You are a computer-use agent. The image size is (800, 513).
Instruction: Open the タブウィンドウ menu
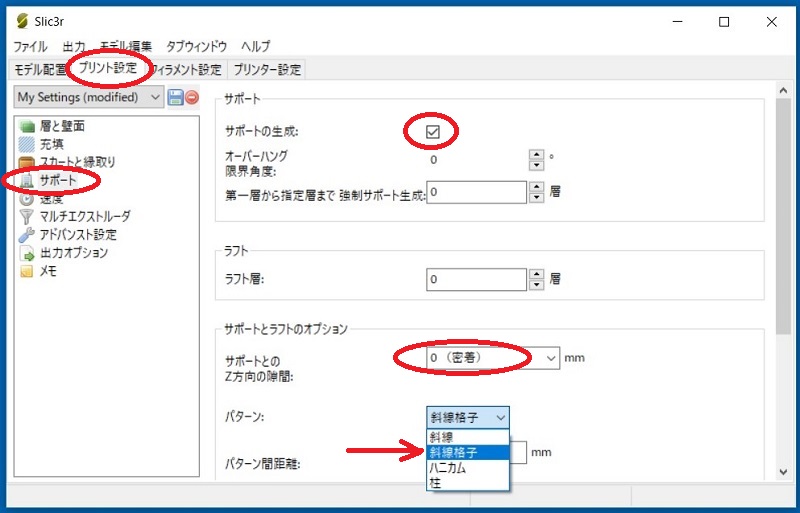[196, 46]
